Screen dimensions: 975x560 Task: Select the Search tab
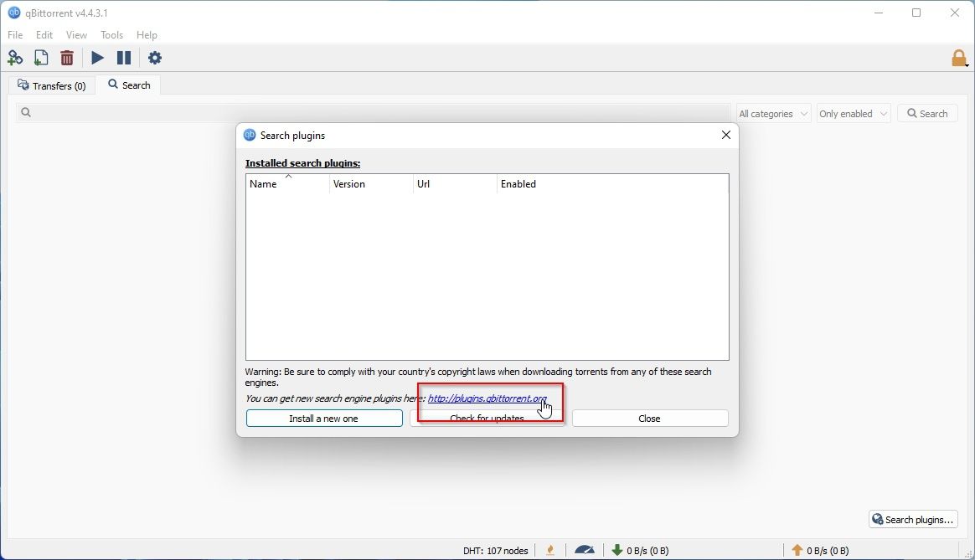click(129, 85)
